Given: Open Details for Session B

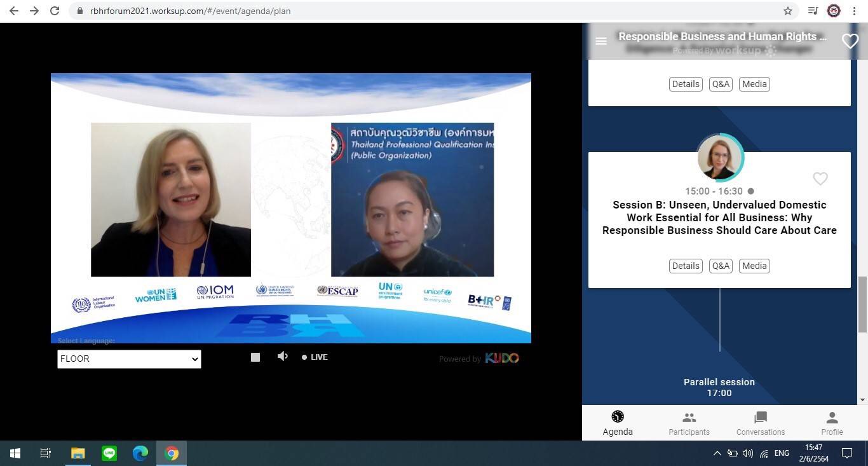Looking at the screenshot, I should pyautogui.click(x=686, y=266).
